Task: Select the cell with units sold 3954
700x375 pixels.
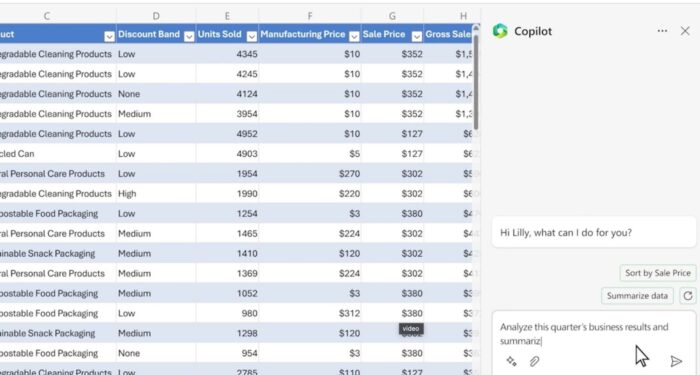Action: click(227, 114)
